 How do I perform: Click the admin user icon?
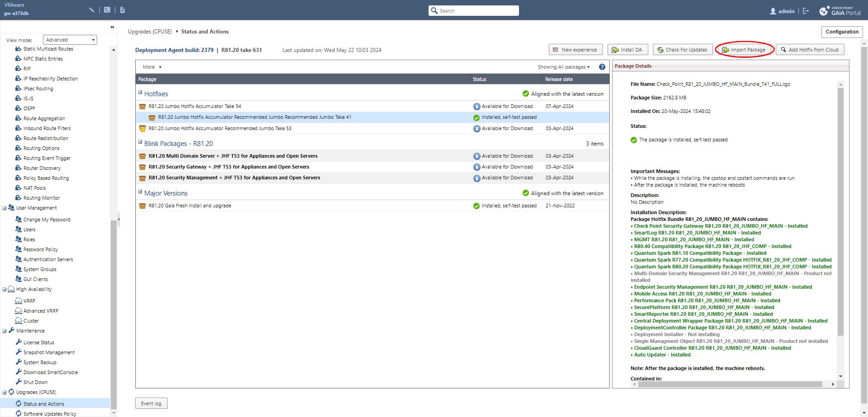pyautogui.click(x=773, y=11)
